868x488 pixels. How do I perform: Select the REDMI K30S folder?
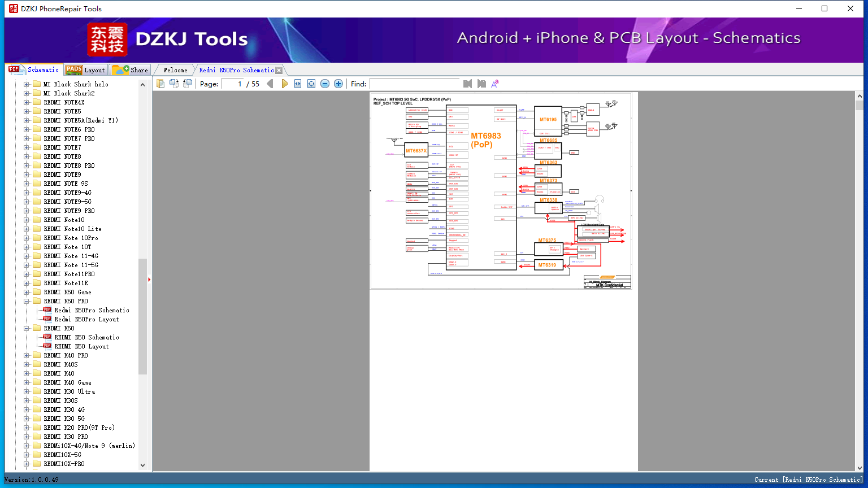(60, 400)
